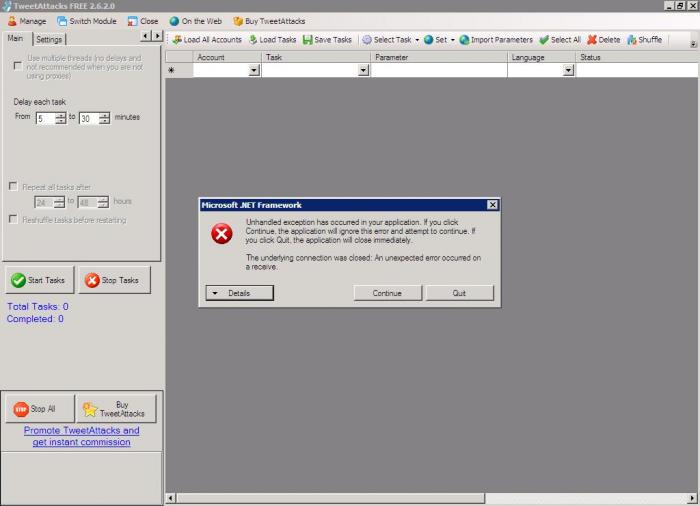This screenshot has width=700, height=506.
Task: Click Promote TweetAttacks commission link
Action: (x=82, y=436)
